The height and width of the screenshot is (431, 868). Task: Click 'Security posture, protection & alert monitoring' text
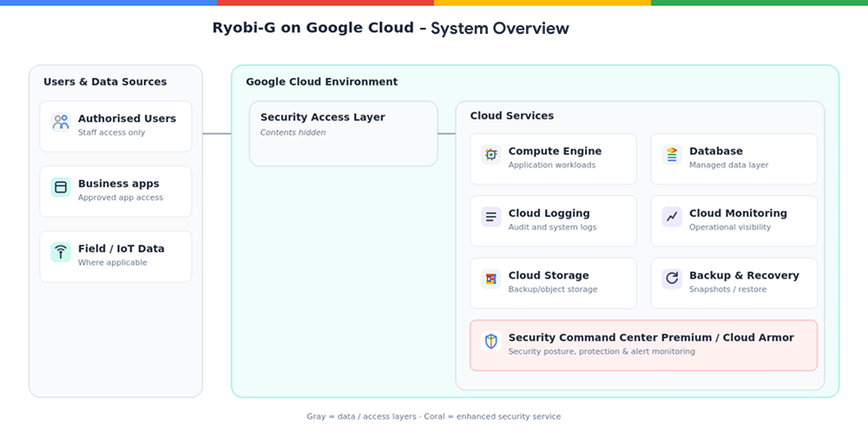pos(602,351)
